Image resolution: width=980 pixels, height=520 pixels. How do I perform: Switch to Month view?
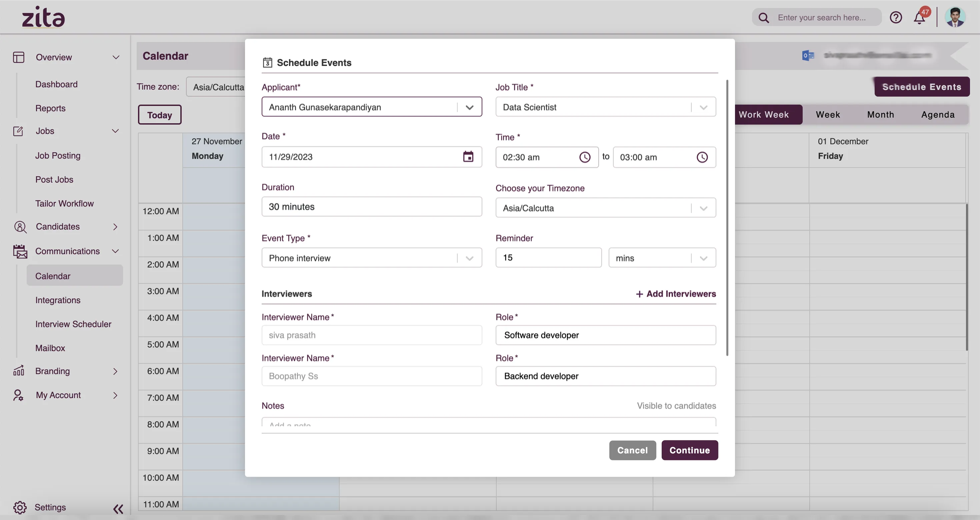[880, 114]
